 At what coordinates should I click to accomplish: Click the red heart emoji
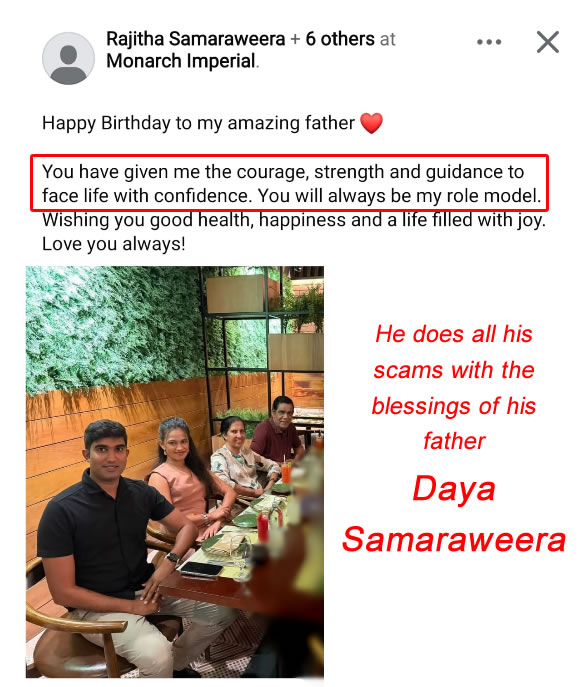click(372, 123)
